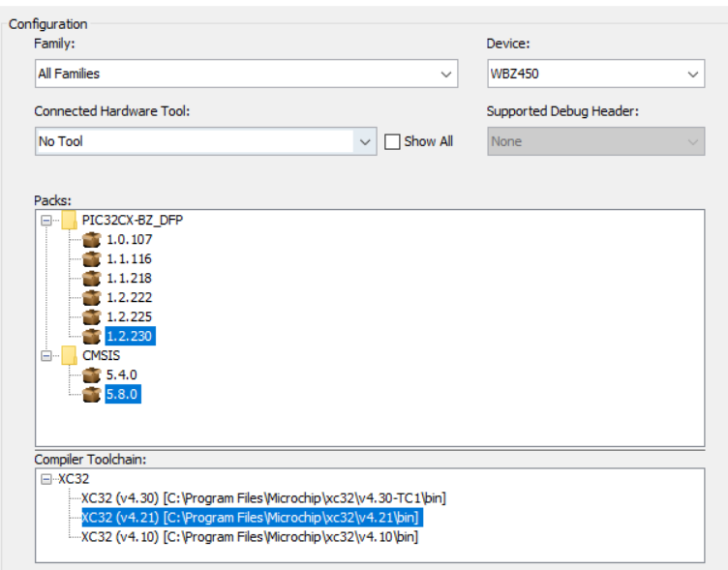Collapse the XC32 toolchain node
Viewport: 728px width, 570px height.
point(46,479)
